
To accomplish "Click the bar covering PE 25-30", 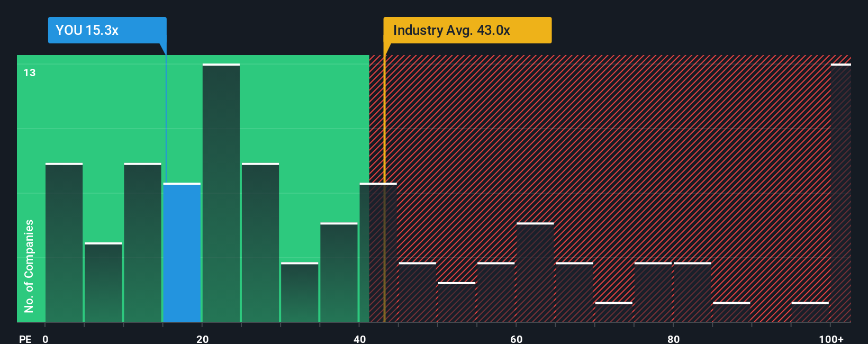I will click(260, 242).
